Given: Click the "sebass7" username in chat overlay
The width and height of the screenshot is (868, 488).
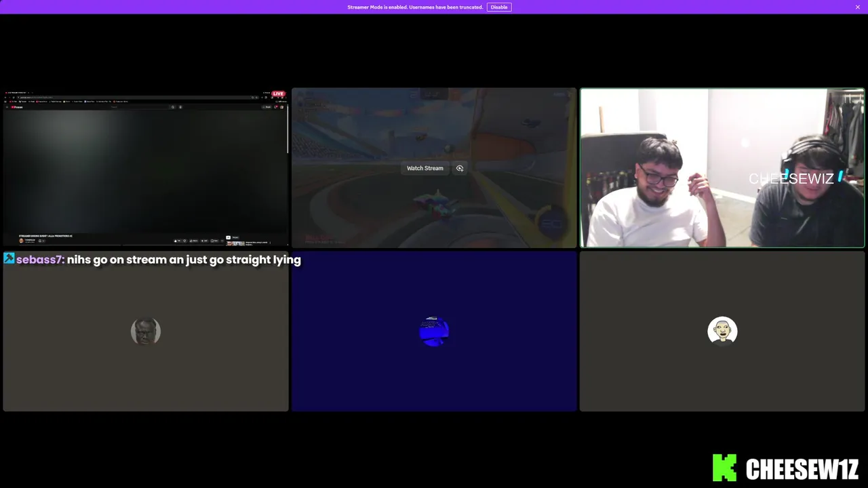Looking at the screenshot, I should click(39, 260).
